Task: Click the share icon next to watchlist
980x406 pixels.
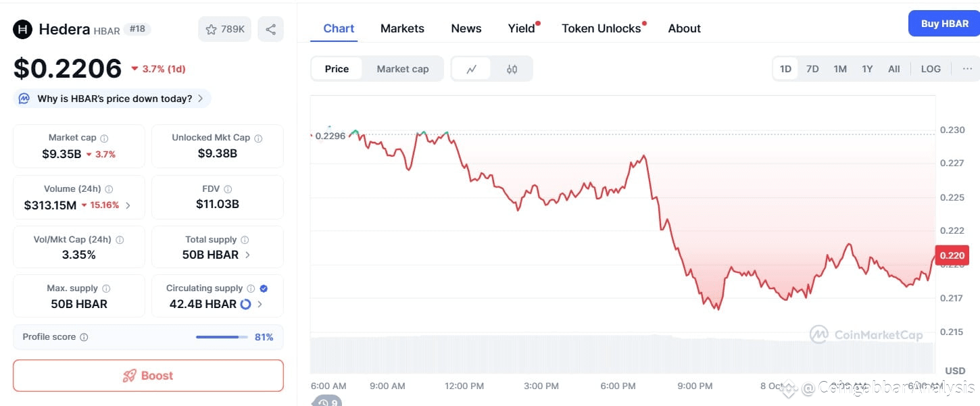Action: point(270,29)
